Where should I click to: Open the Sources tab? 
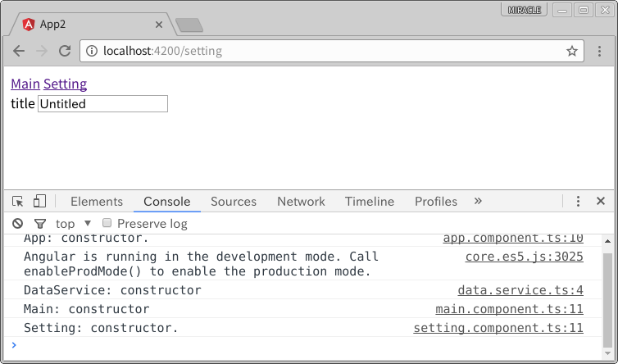coord(234,202)
